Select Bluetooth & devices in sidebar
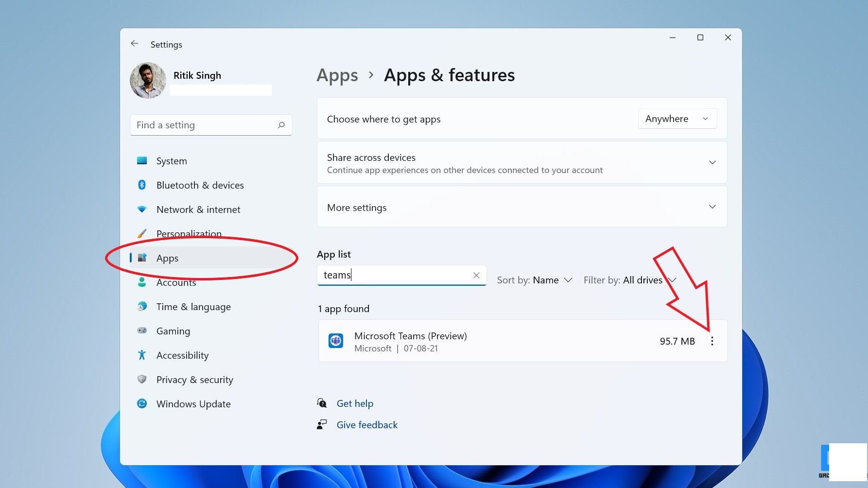The height and width of the screenshot is (488, 868). (200, 185)
